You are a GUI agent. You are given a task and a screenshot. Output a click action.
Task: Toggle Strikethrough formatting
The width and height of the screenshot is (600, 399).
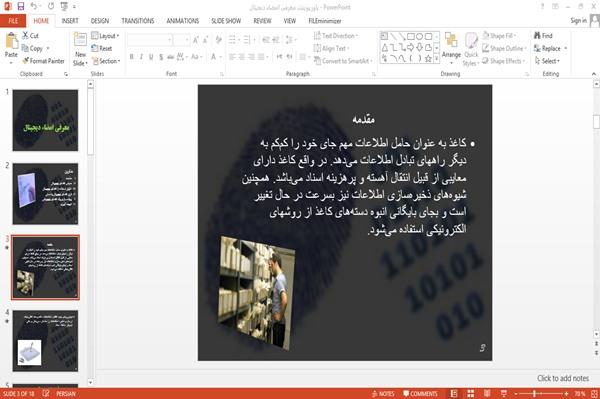click(171, 57)
